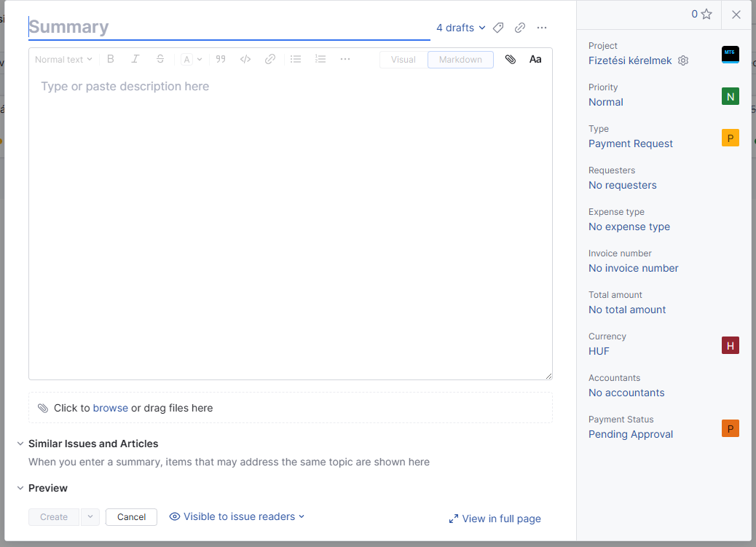
Task: Insert a block quote
Action: [221, 60]
